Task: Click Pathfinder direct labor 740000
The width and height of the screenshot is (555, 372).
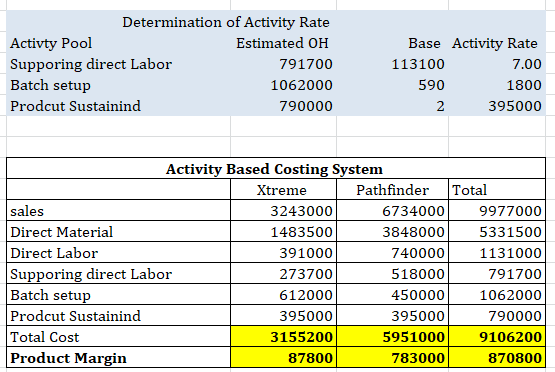Action: (418, 253)
